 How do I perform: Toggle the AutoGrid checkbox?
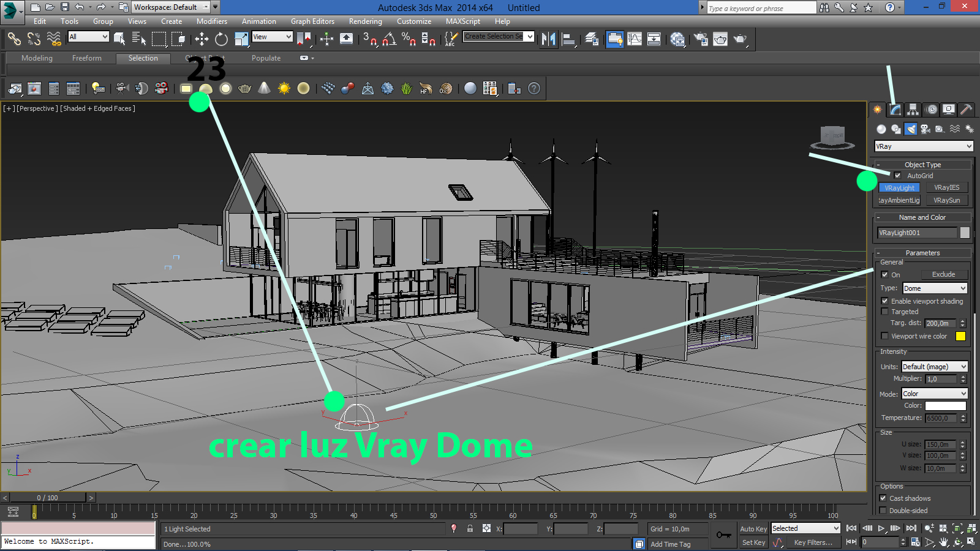click(x=897, y=176)
